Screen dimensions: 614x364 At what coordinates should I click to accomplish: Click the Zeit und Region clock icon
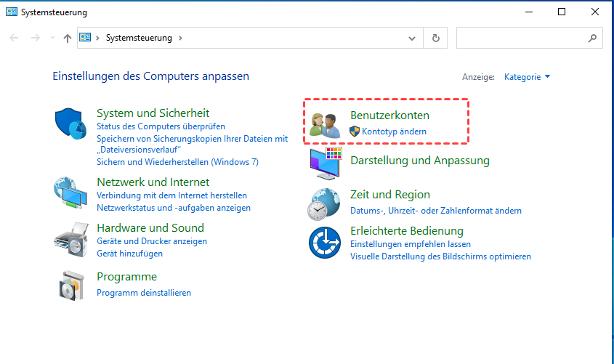tap(325, 203)
